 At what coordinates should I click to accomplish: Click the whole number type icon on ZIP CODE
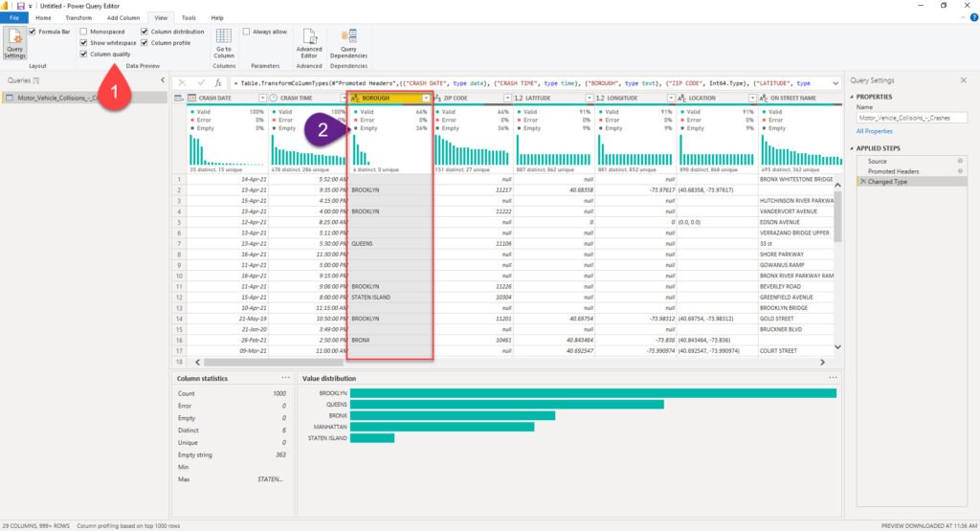click(437, 99)
